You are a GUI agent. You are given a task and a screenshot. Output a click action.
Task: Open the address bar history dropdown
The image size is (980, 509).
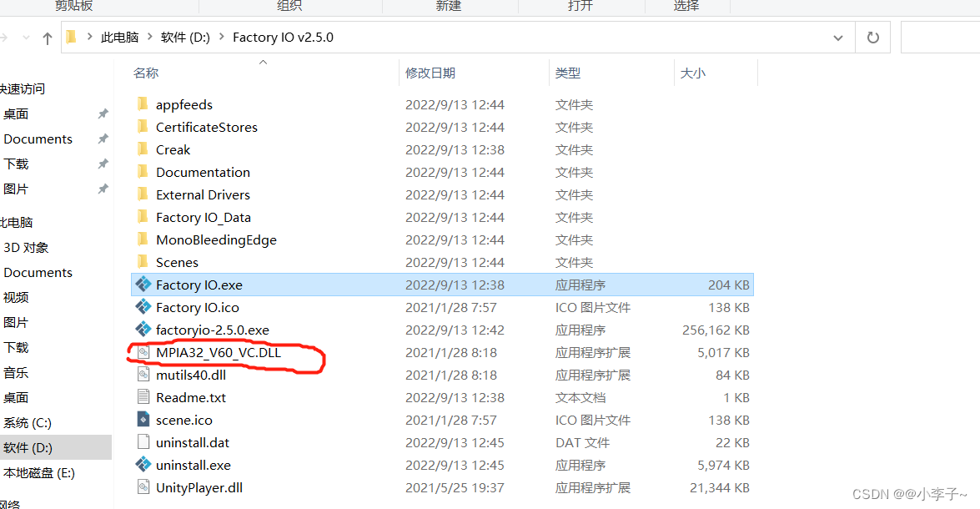837,38
